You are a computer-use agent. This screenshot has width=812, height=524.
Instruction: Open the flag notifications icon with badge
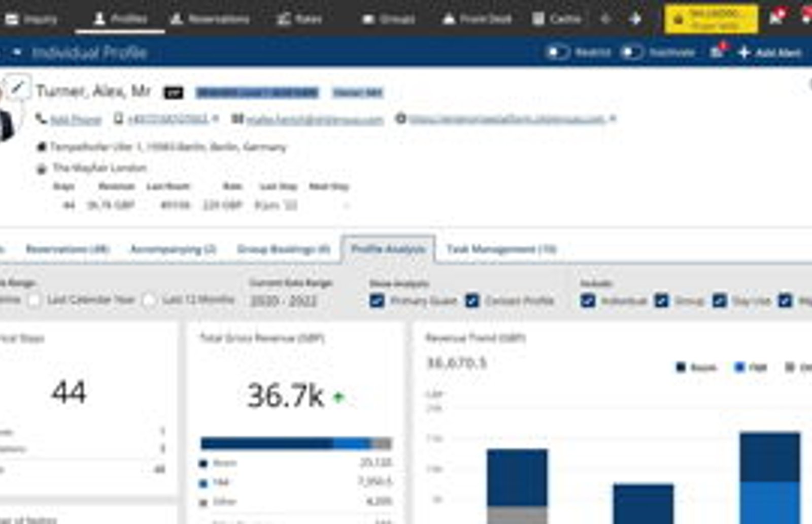[776, 17]
